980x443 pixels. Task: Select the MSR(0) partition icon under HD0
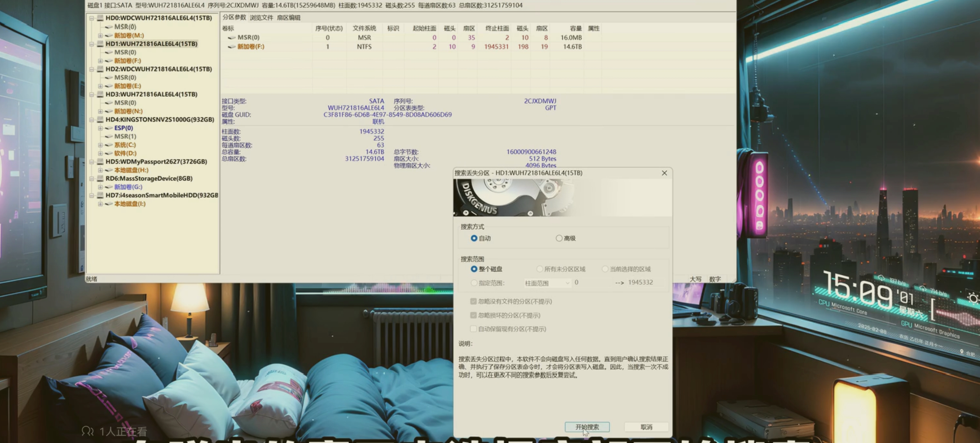tap(109, 27)
